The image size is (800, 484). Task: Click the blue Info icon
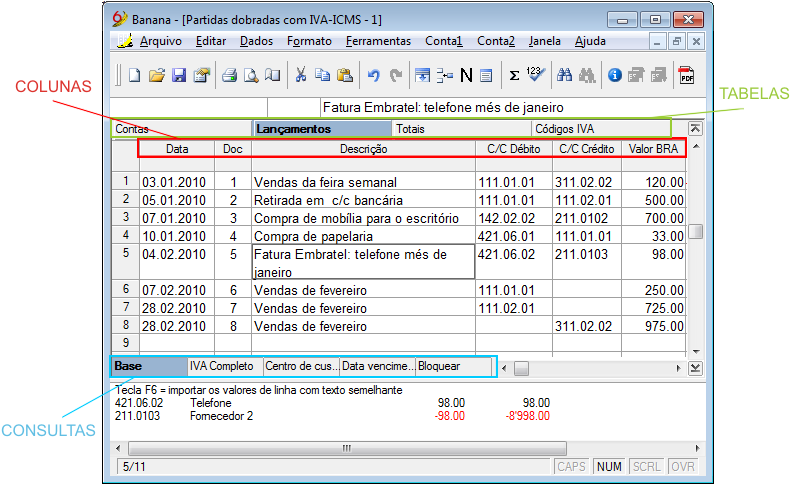(x=614, y=75)
